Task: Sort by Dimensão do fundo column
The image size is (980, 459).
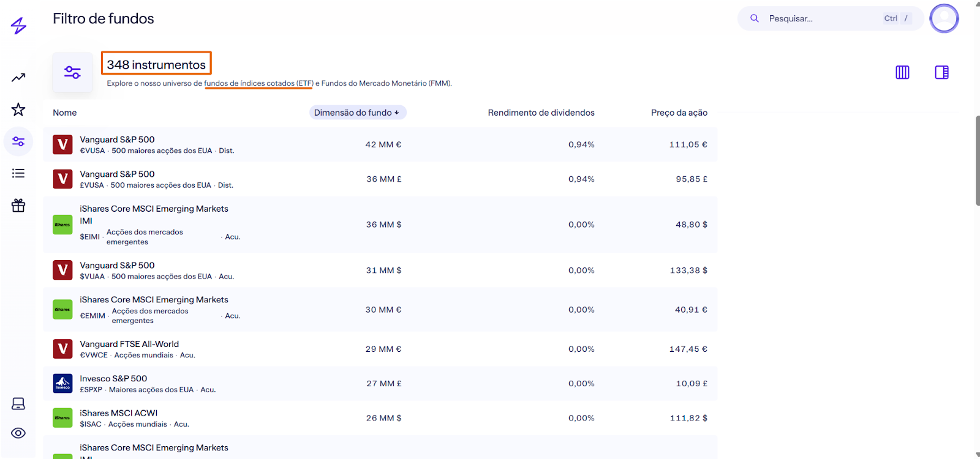Action: pos(358,113)
